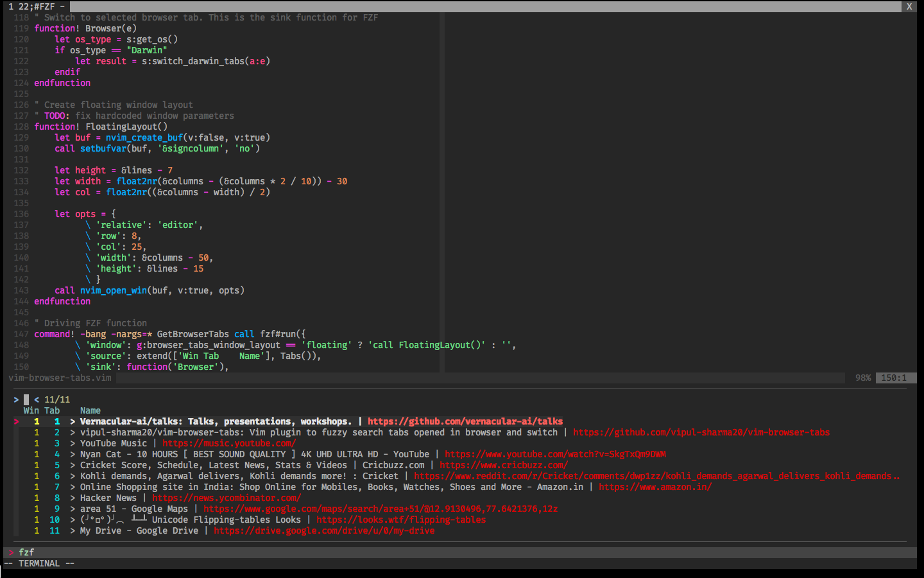
Task: Open the www.amazon.in URL
Action: click(x=655, y=487)
